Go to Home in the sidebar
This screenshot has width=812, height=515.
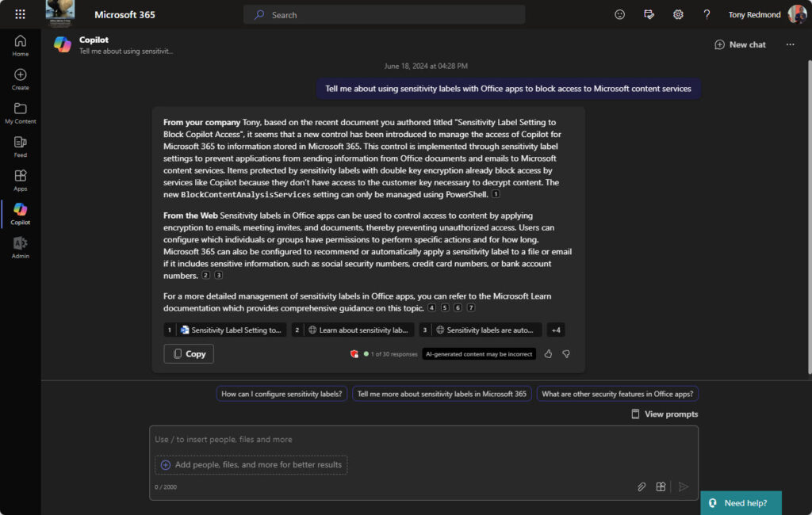point(20,45)
